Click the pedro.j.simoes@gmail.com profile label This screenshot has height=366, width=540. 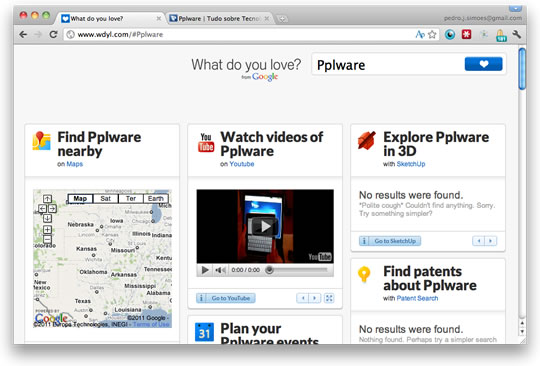[482, 18]
